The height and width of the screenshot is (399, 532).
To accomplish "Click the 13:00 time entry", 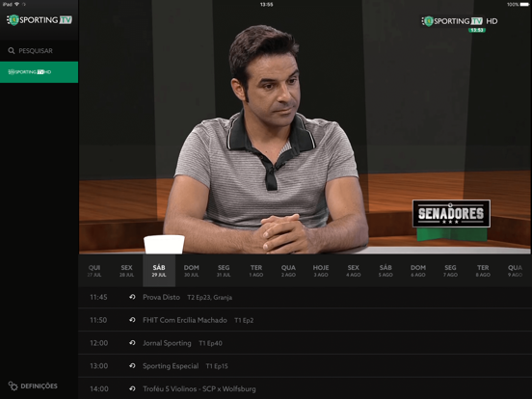I will (98, 366).
